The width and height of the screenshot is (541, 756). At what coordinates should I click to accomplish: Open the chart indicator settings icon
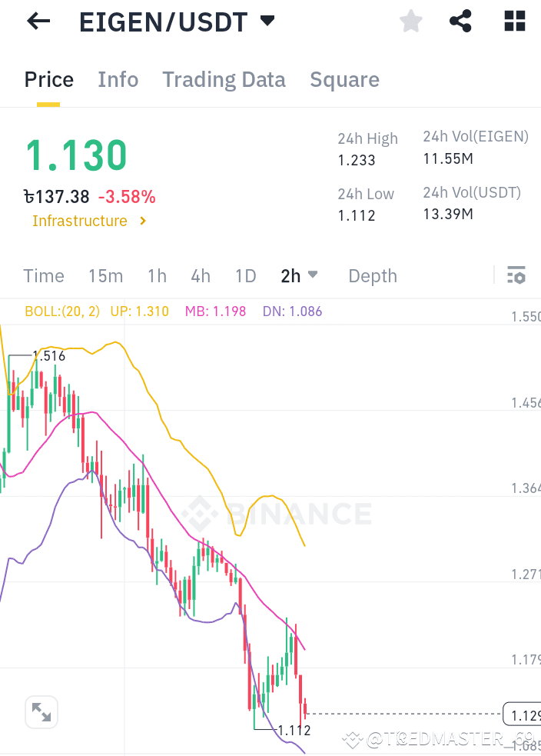[x=516, y=275]
